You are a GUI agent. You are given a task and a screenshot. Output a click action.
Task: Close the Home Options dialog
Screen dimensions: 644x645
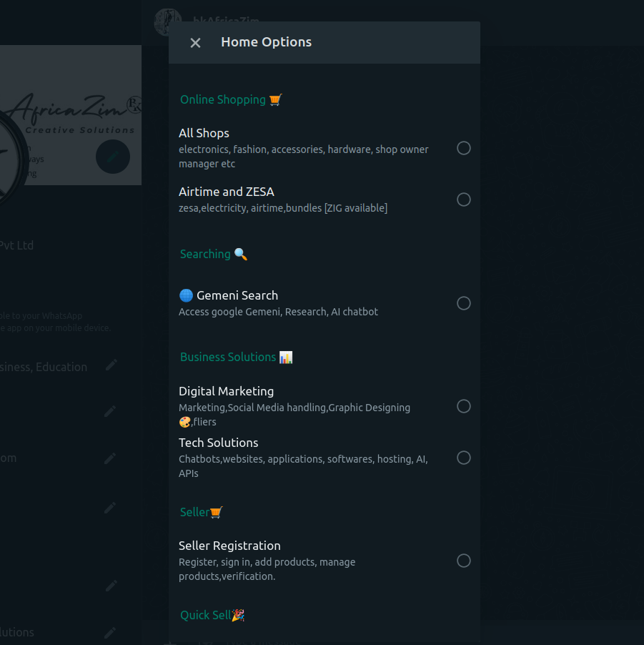click(195, 43)
